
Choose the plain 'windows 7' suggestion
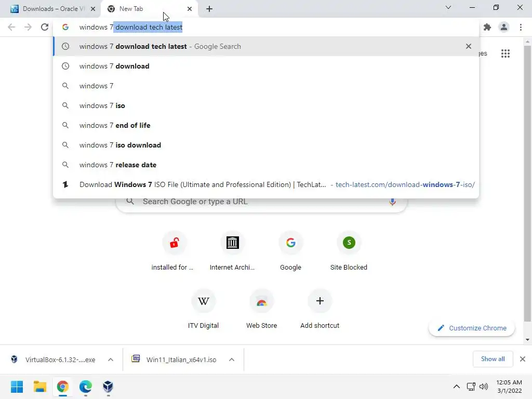(x=266, y=86)
